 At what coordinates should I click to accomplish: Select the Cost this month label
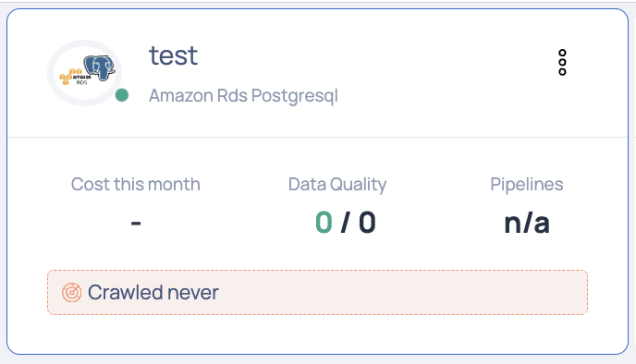[136, 185]
